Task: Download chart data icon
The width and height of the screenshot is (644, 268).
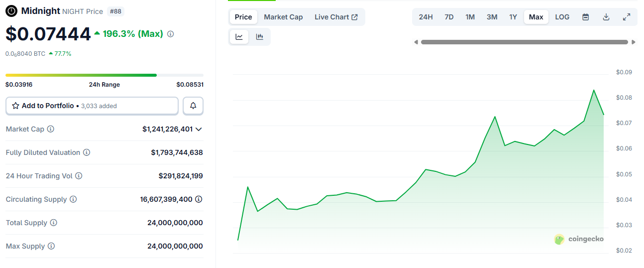Action: (606, 17)
